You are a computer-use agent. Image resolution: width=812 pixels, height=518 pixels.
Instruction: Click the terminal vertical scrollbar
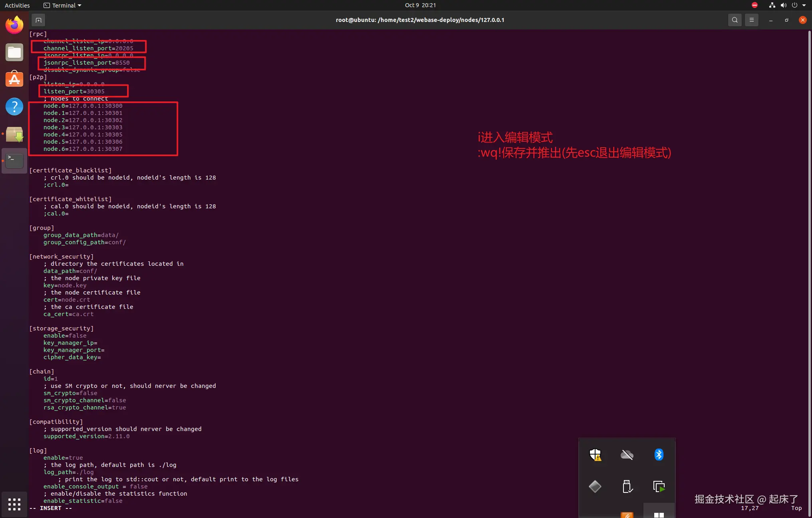[809, 239]
